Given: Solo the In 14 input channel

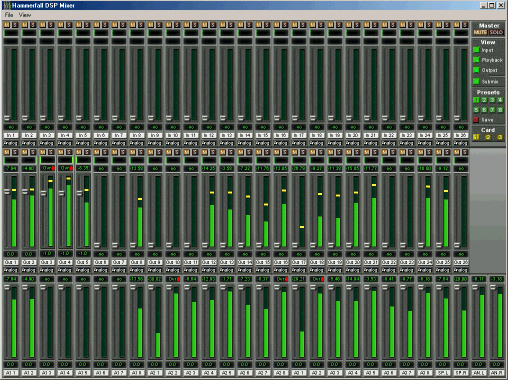Looking at the screenshot, I should [249, 25].
